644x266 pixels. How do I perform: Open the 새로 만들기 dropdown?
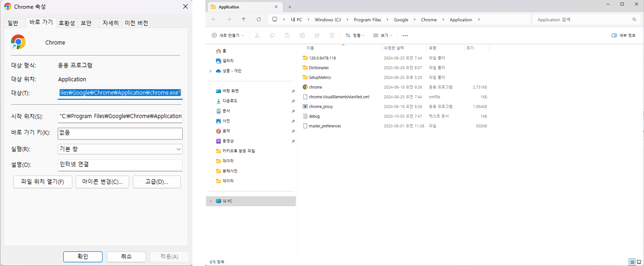pyautogui.click(x=228, y=36)
